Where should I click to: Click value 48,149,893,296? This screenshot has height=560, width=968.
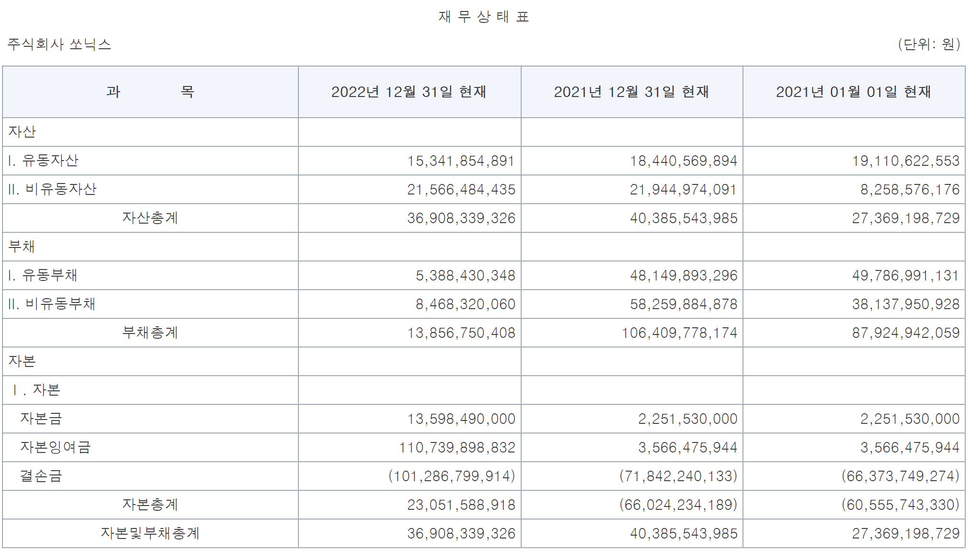pos(684,276)
